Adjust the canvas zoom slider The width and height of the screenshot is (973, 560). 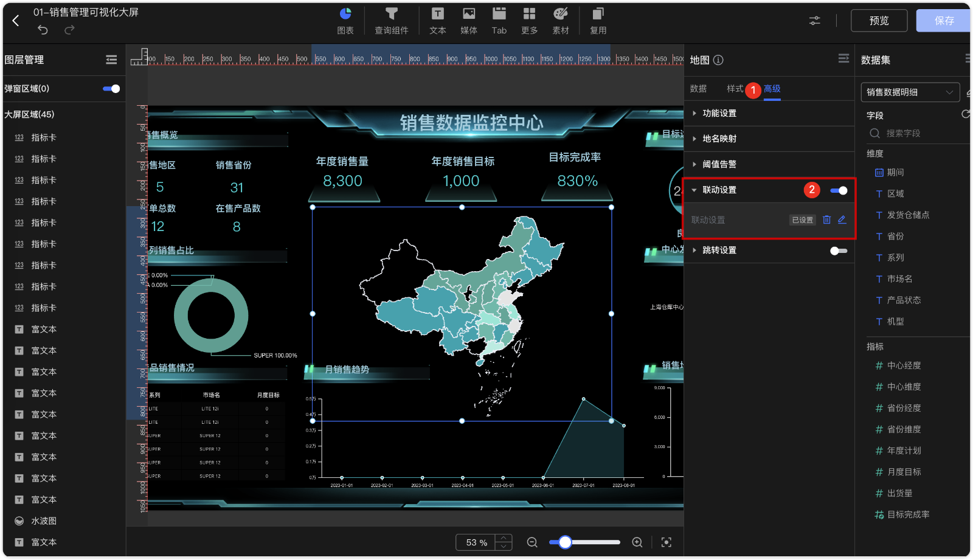(565, 542)
